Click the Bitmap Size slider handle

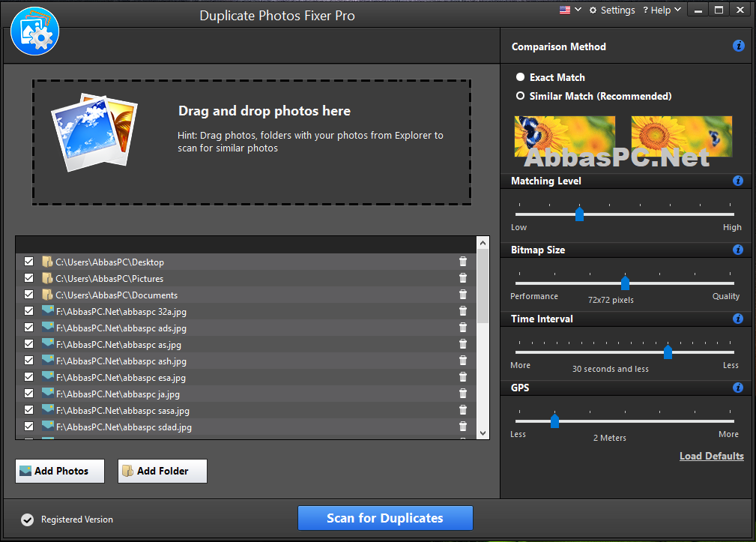click(x=626, y=283)
